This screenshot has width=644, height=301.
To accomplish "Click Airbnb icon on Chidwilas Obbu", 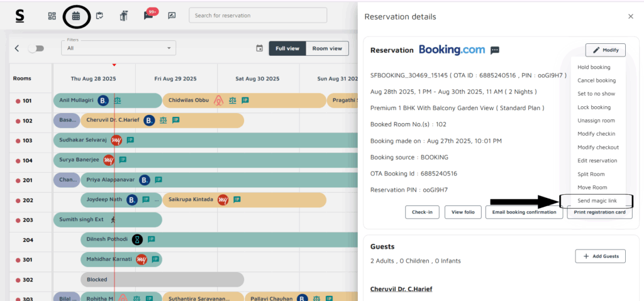I will tap(218, 100).
